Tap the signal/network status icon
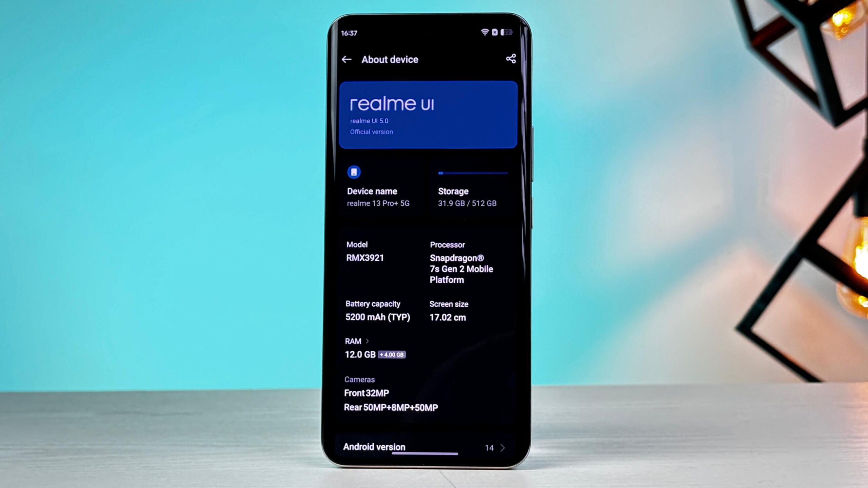Screen dimensions: 868x488 coord(484,32)
